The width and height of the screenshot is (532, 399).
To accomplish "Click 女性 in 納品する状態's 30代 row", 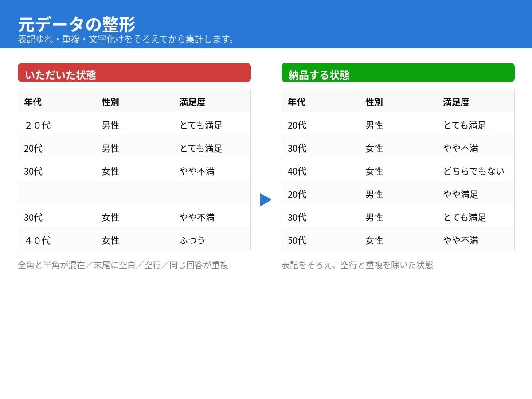I will click(x=374, y=148).
